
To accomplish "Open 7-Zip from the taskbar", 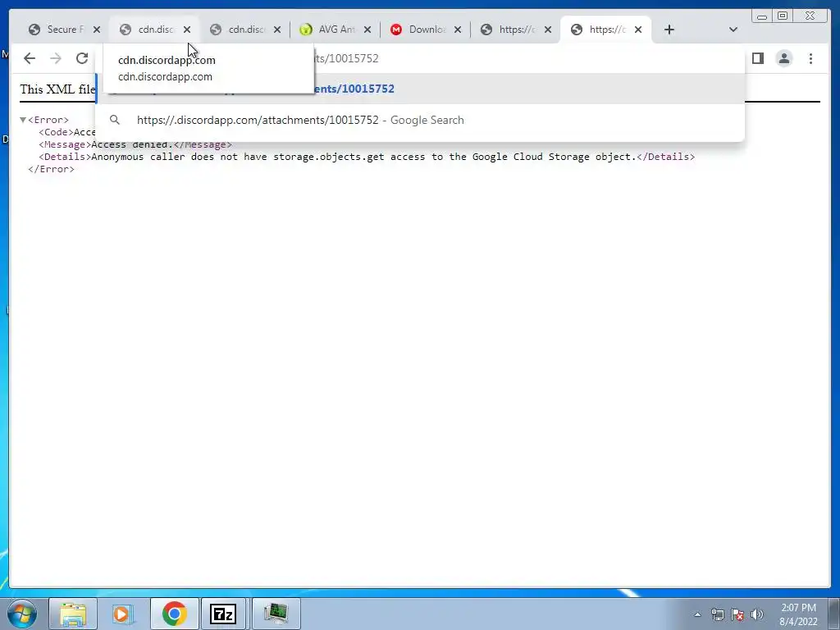I will point(223,614).
